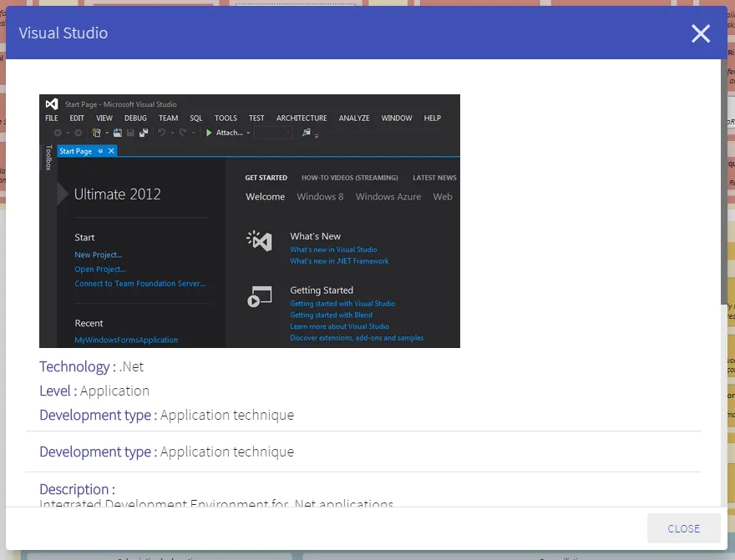Viewport: 735px width, 560px height.
Task: Close the Visual Studio dialog with the X icon
Action: point(700,33)
